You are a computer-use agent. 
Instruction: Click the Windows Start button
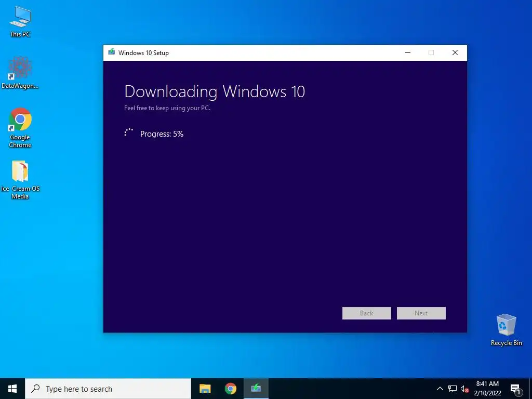12,389
